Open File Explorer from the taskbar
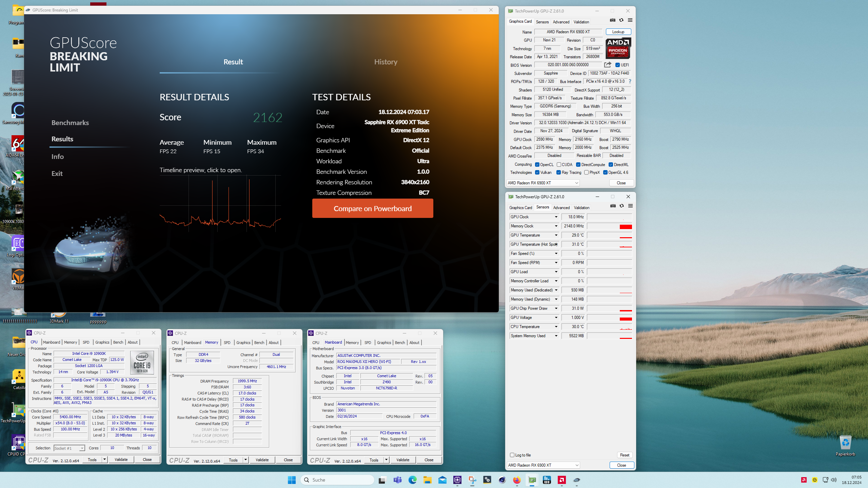This screenshot has width=868, height=488. 427,480
